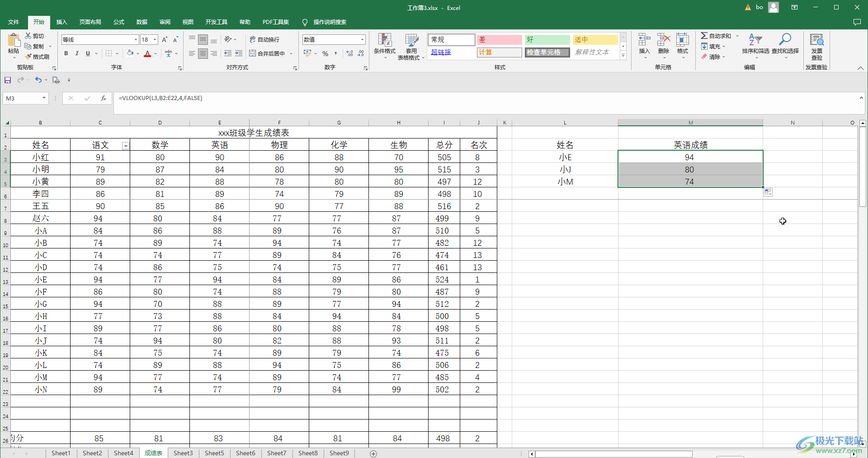This screenshot has height=458, width=868.
Task: Open the font name dropdown (等线)
Action: [136, 40]
